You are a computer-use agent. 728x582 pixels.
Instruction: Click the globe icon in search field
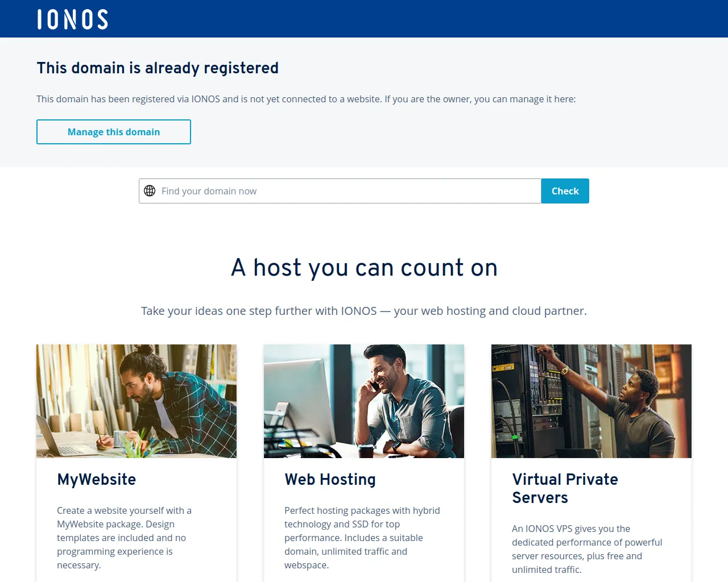click(150, 191)
